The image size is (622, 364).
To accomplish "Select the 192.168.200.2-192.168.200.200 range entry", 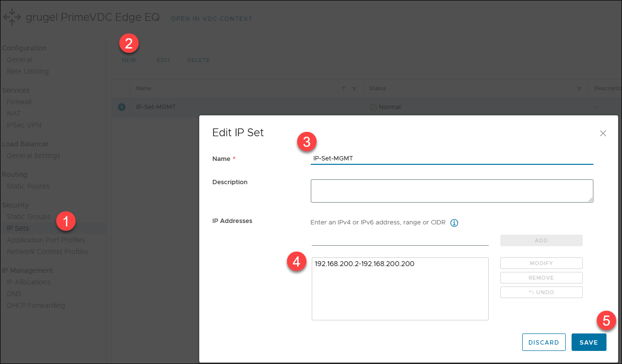I will (x=365, y=264).
